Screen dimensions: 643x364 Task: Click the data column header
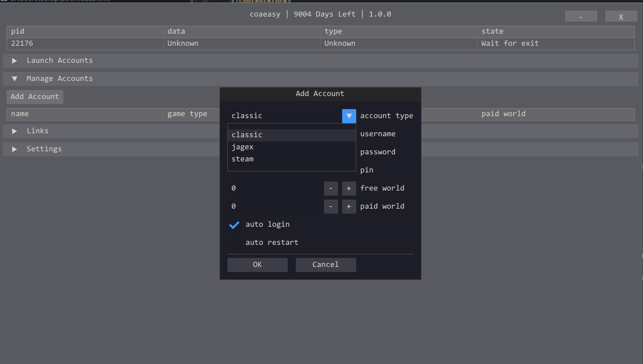coord(242,31)
